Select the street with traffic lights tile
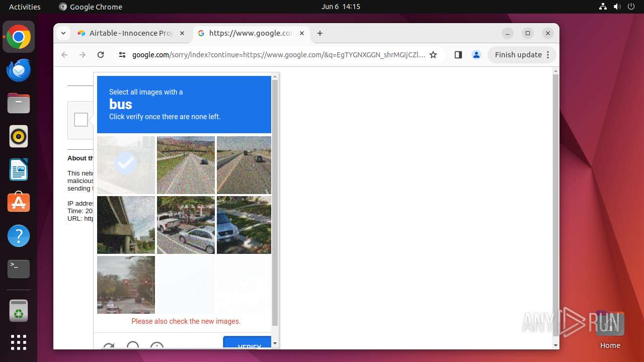644x362 pixels. click(x=126, y=285)
